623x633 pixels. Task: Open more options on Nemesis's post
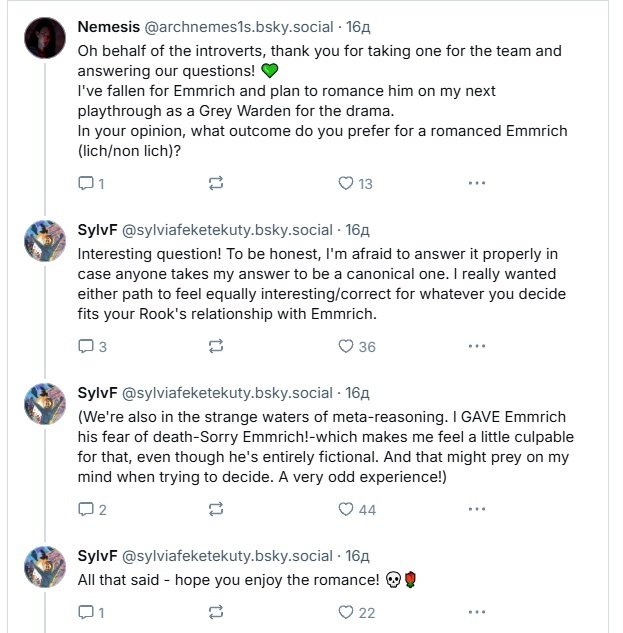(477, 183)
